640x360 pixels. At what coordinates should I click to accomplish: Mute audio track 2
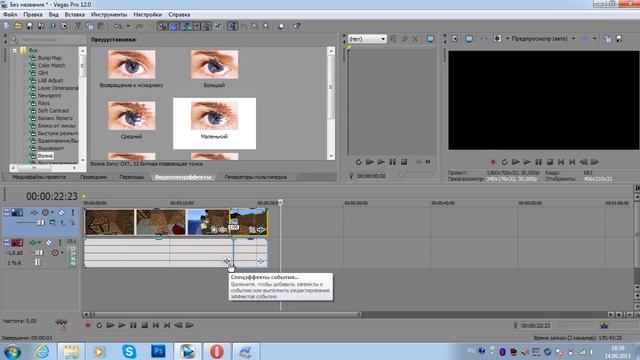pyautogui.click(x=49, y=242)
